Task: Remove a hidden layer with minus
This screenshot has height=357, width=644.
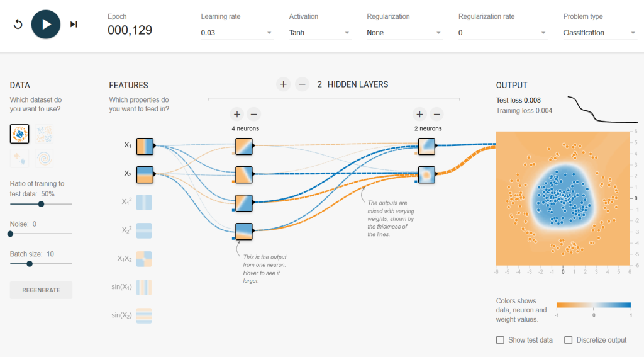Action: (x=302, y=84)
